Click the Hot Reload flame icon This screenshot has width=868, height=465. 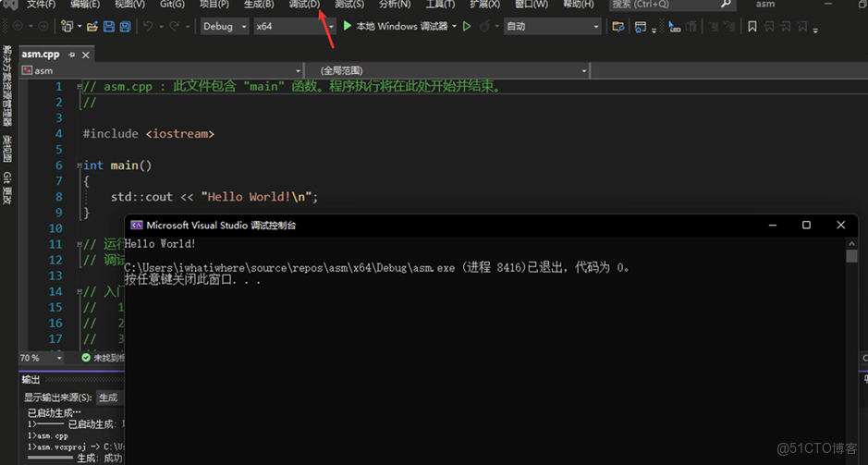(x=484, y=26)
